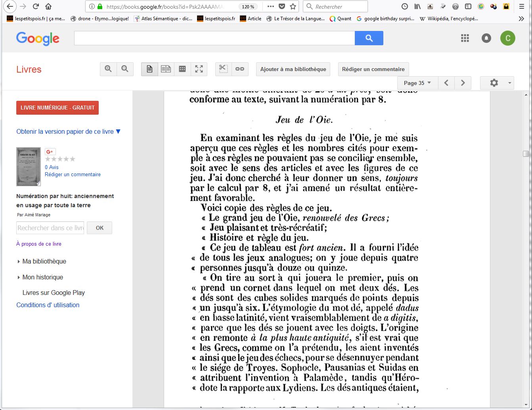Click the Rechercher dans ce livre field

pos(50,228)
